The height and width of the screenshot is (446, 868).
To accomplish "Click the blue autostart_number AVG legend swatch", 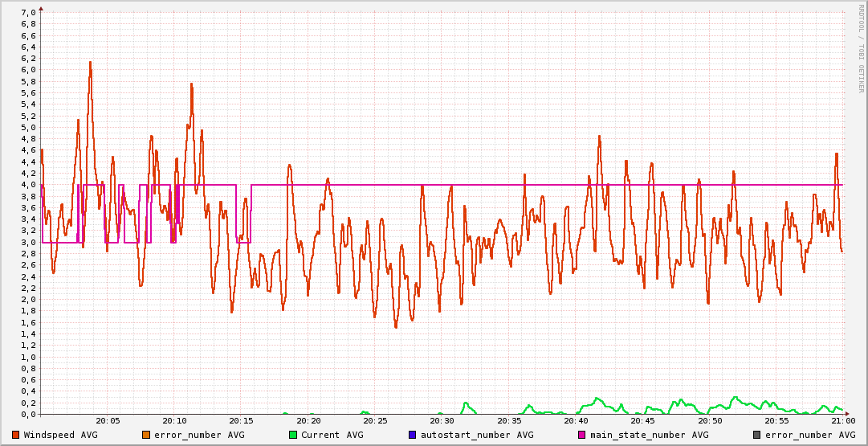I will click(x=412, y=435).
